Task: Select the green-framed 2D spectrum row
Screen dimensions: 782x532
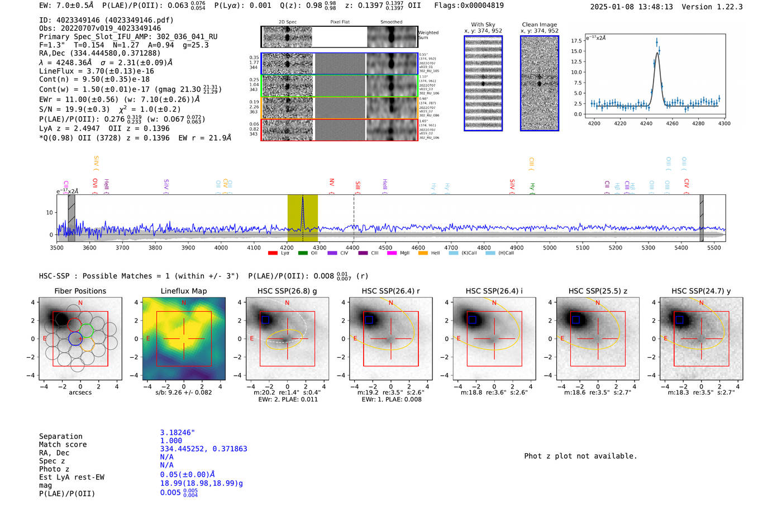Action: pyautogui.click(x=340, y=86)
